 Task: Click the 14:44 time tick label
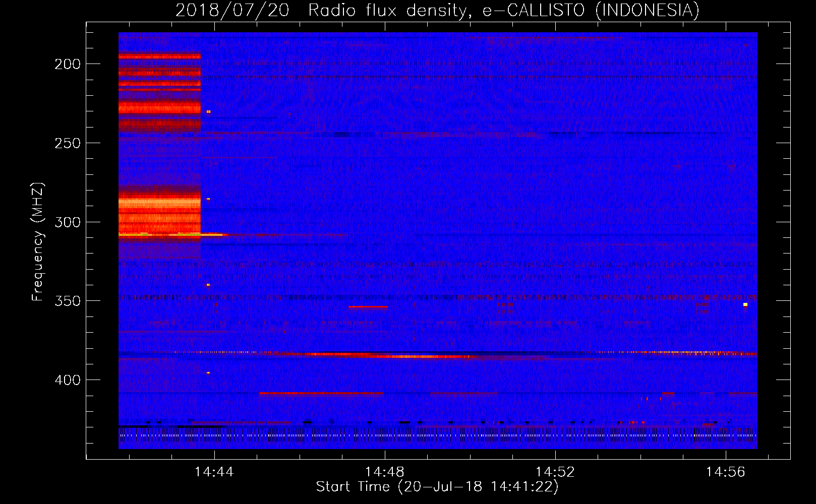pyautogui.click(x=214, y=472)
